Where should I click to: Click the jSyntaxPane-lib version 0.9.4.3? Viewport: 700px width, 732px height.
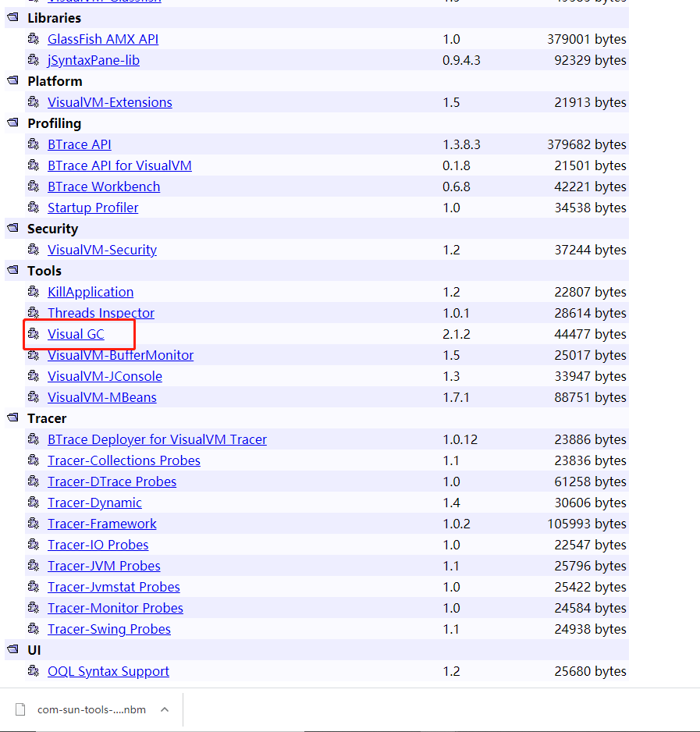(x=461, y=60)
